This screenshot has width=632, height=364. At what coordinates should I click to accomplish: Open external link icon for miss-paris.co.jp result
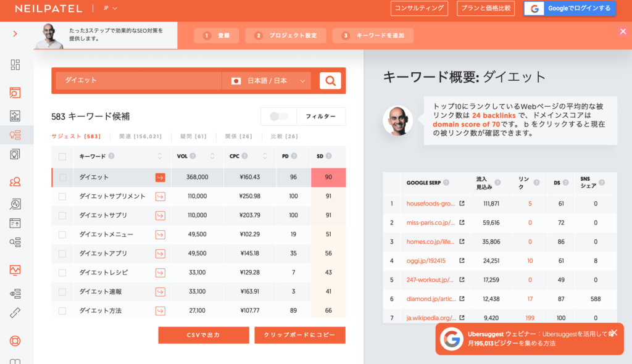click(x=462, y=223)
